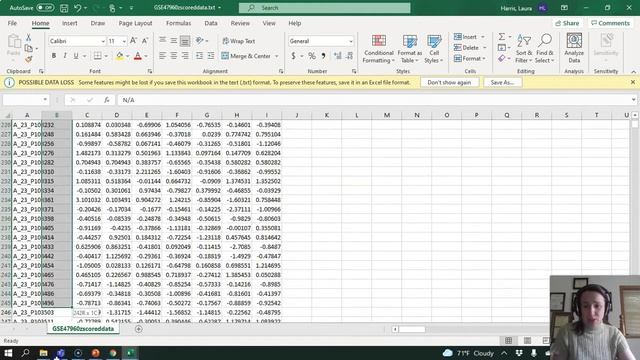Image resolution: width=640 pixels, height=360 pixels.
Task: Click Merge & Center
Action: (246, 56)
